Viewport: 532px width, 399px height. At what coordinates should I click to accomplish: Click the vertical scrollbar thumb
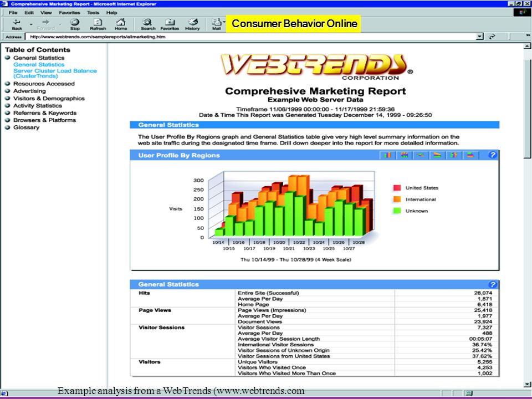(x=527, y=109)
